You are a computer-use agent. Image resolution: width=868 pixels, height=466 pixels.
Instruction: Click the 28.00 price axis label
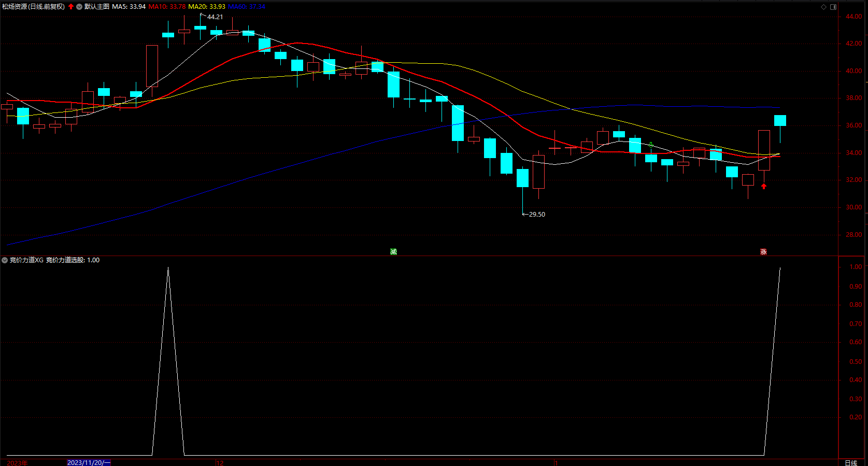pyautogui.click(x=854, y=235)
